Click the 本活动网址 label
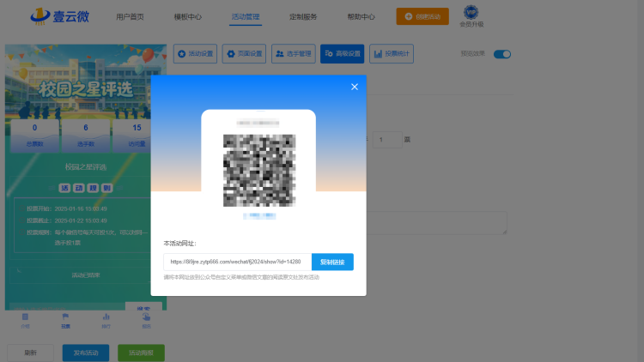 180,244
